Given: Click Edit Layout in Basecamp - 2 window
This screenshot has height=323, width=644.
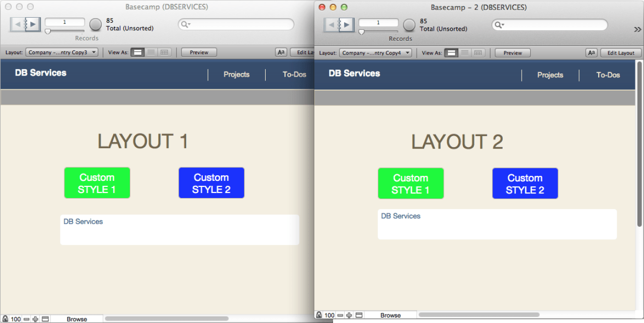Looking at the screenshot, I should pos(621,53).
